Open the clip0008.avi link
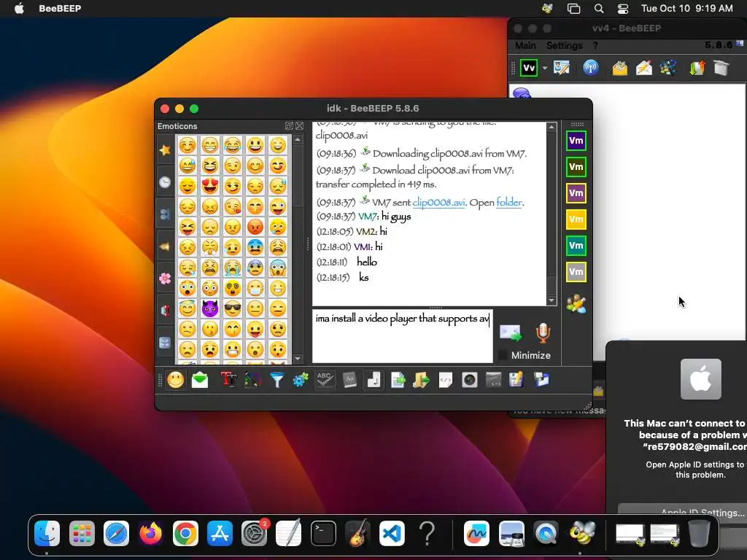This screenshot has height=560, width=747. 438,203
